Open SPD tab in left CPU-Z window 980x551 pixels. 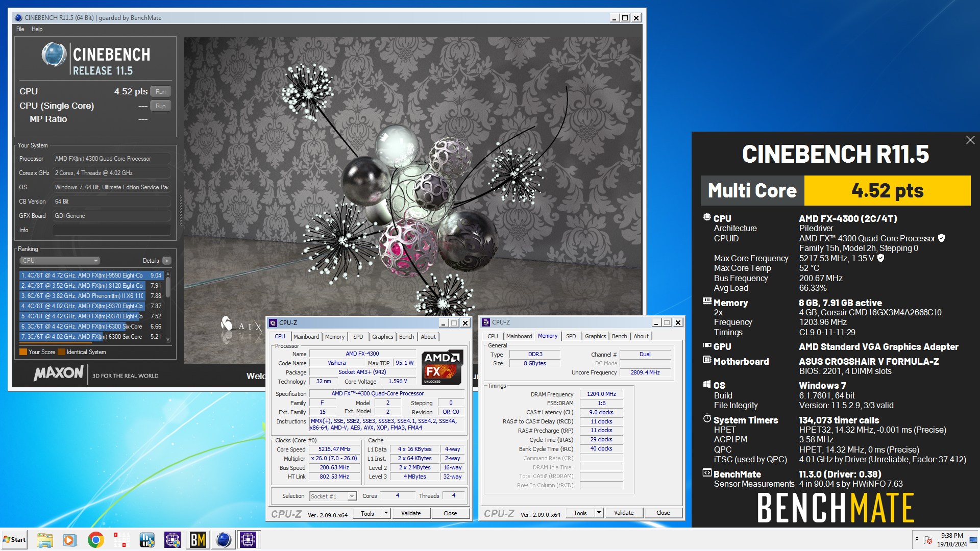[x=358, y=337]
